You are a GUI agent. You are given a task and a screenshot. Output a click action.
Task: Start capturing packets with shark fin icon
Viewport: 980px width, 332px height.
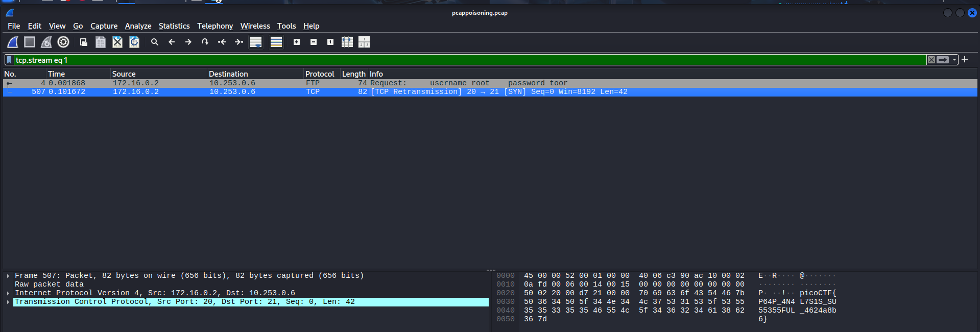pos(13,42)
